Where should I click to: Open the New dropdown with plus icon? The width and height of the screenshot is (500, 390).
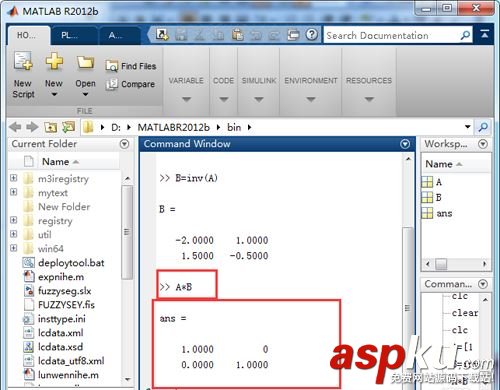point(54,75)
